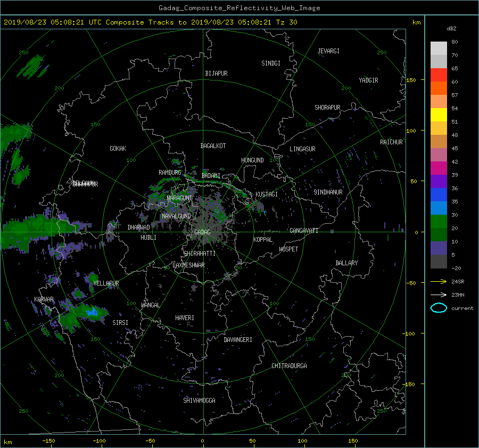Click the RAICHUR city label
479x448 pixels.
391,142
